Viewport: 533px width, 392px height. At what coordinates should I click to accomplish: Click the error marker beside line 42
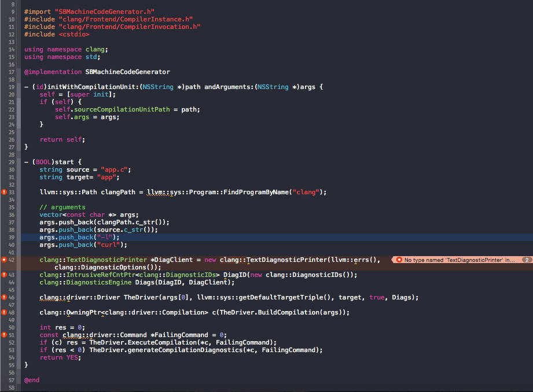point(4,260)
